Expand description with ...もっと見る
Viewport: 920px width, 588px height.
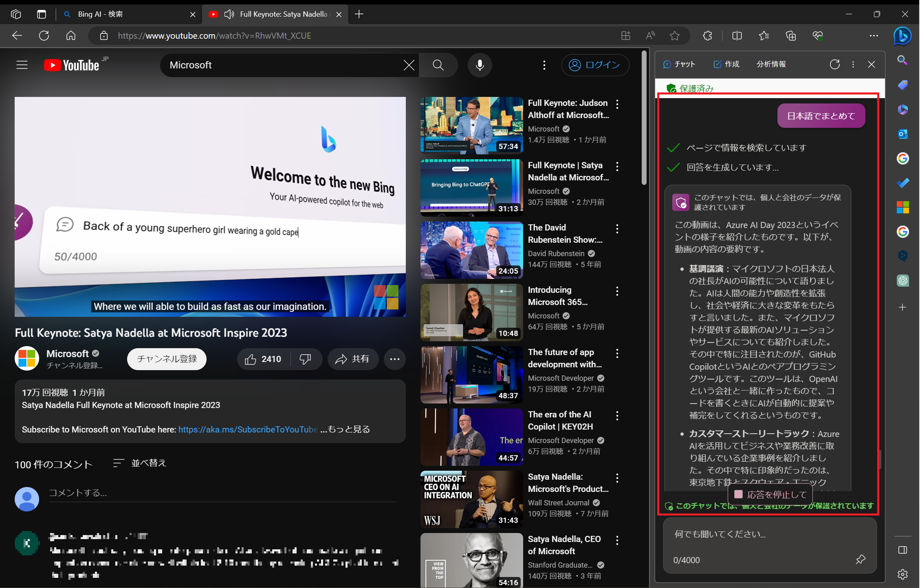tap(345, 430)
